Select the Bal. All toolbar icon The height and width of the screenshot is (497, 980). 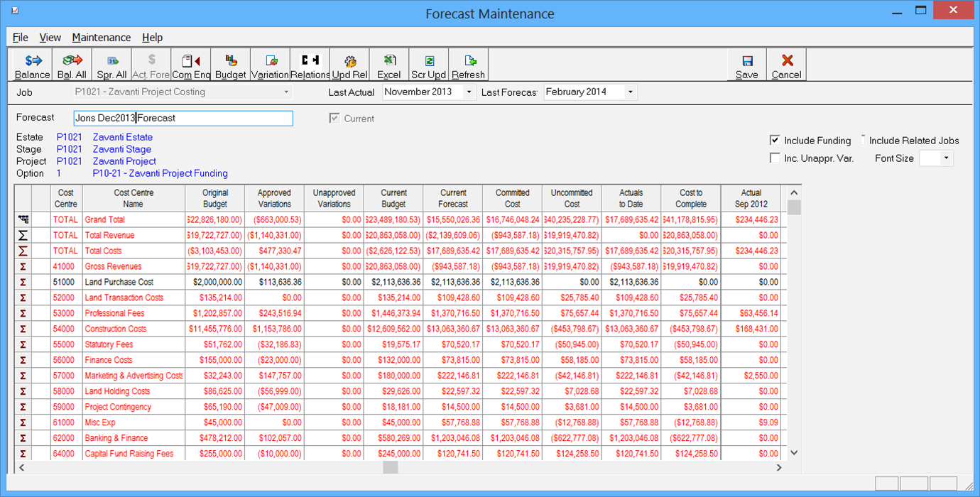coord(71,65)
